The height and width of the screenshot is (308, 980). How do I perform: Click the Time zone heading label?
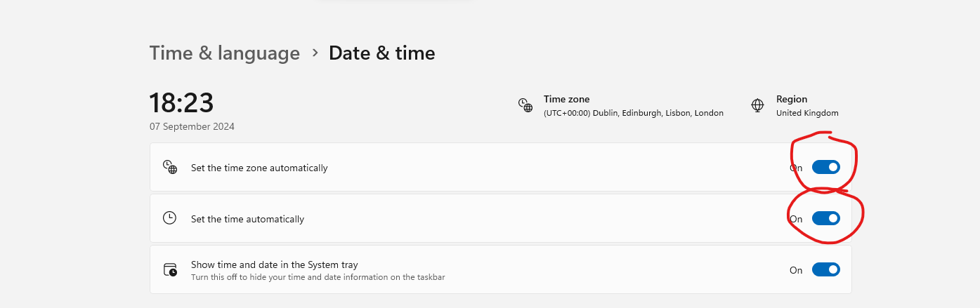click(566, 99)
